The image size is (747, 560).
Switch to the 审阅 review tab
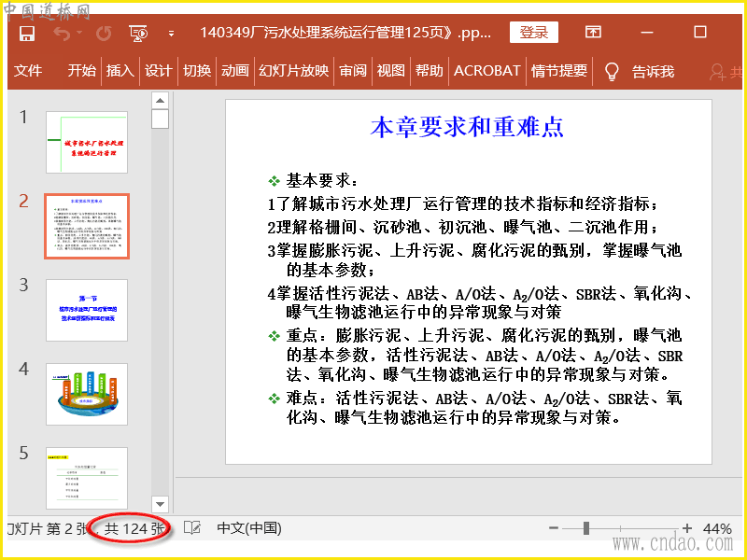pyautogui.click(x=353, y=71)
